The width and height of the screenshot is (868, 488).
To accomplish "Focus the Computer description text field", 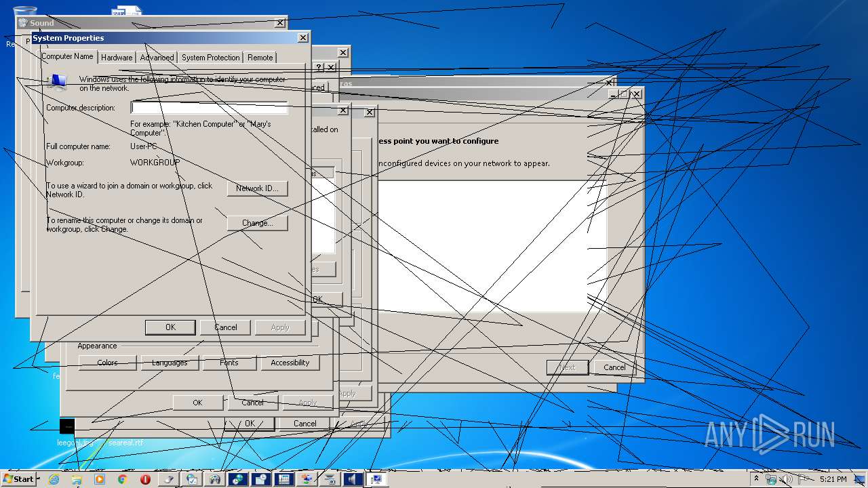I will 210,108.
